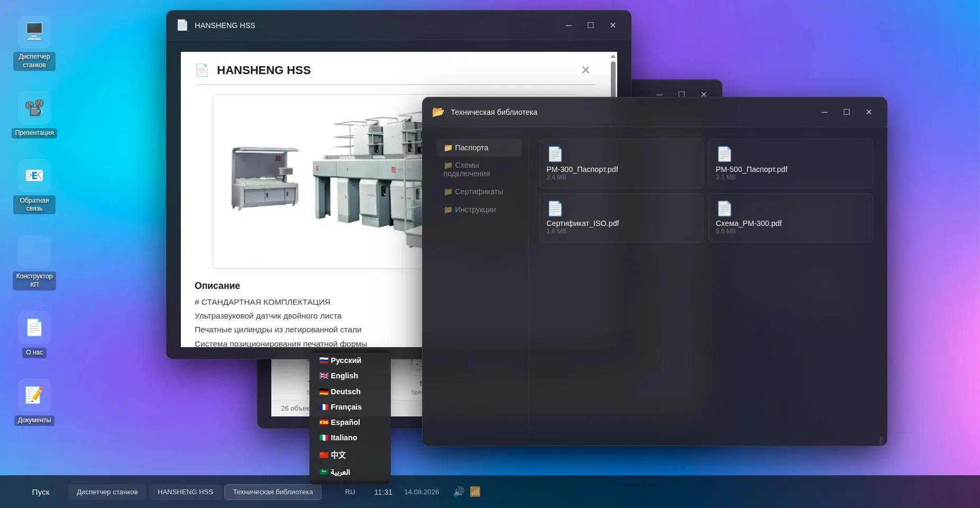980x508 pixels.
Task: Select Deutsch in the language list
Action: (350, 392)
